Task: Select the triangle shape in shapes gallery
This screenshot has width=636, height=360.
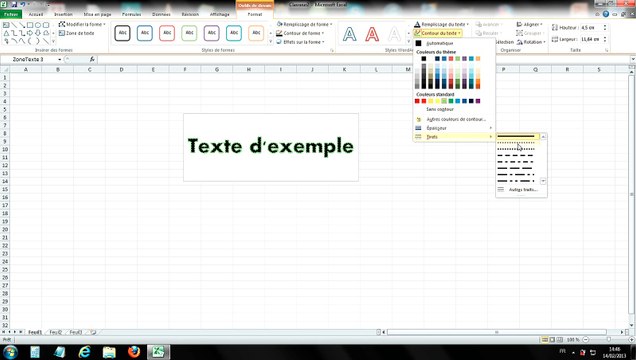Action: (6, 33)
